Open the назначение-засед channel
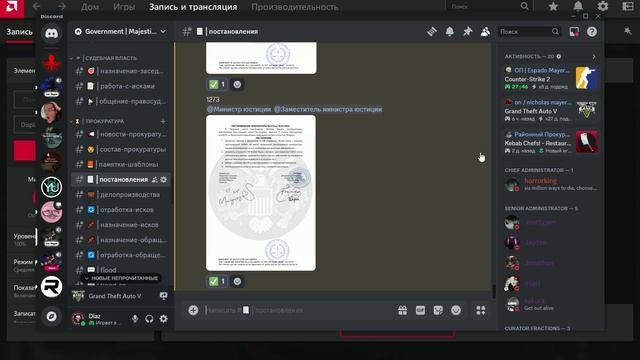 (121, 71)
